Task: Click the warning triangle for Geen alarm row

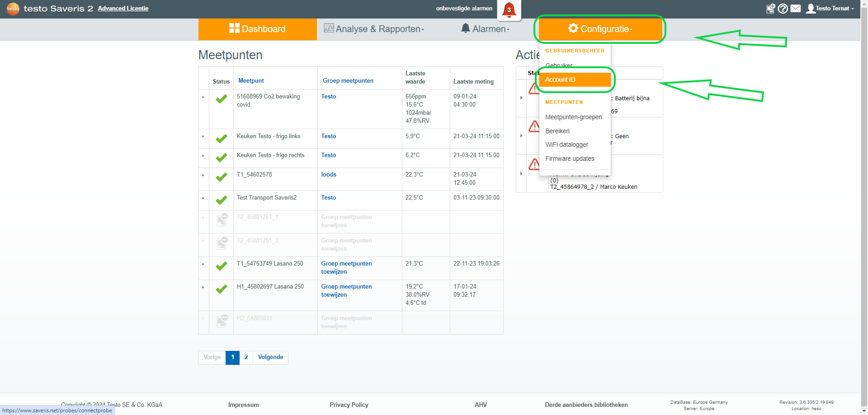Action: pos(534,126)
